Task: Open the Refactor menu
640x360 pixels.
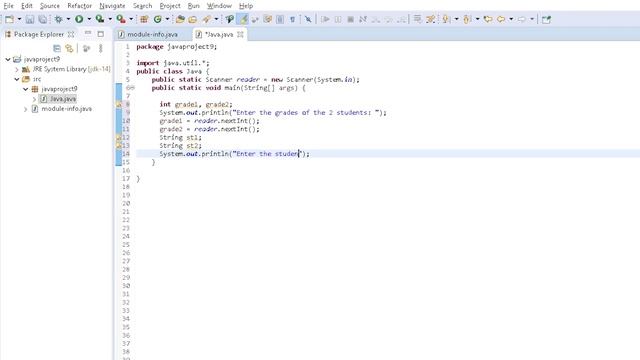Action: point(80,6)
